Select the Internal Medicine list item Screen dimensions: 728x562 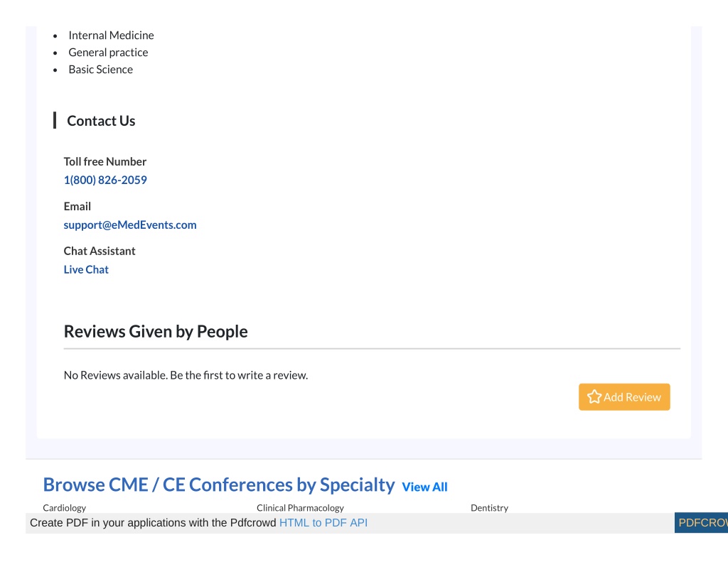click(x=111, y=36)
